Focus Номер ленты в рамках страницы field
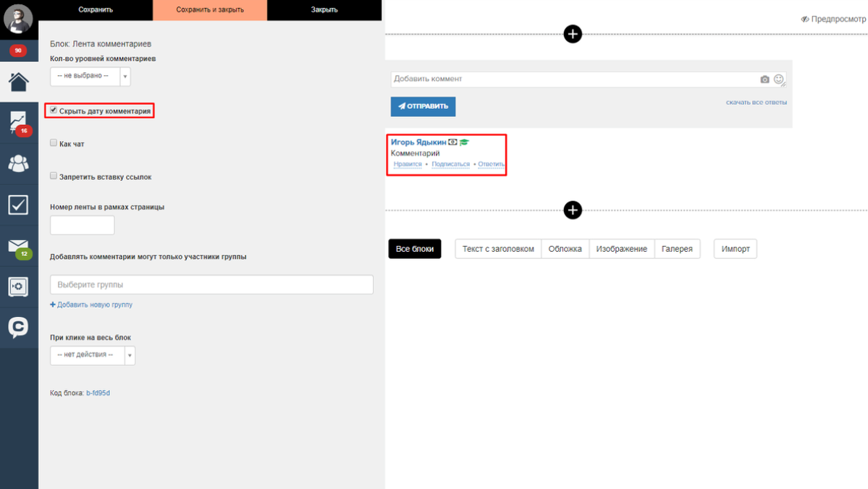The height and width of the screenshot is (489, 868). (x=82, y=225)
